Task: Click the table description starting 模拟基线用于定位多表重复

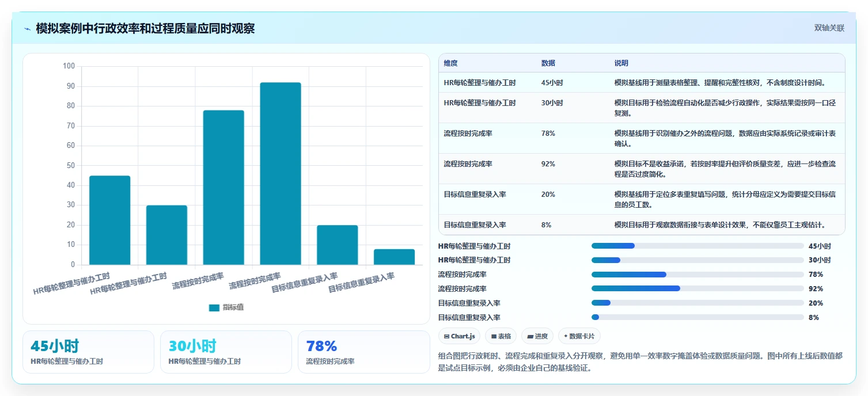Action: (x=725, y=200)
